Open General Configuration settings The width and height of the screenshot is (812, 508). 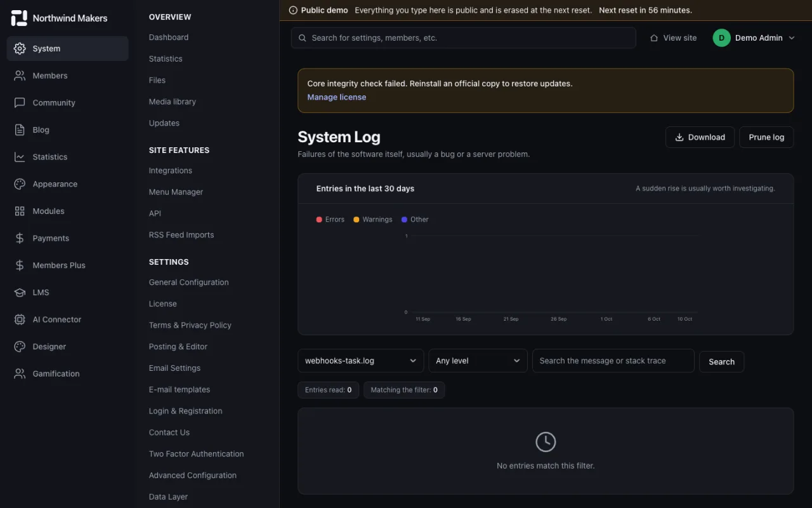189,283
